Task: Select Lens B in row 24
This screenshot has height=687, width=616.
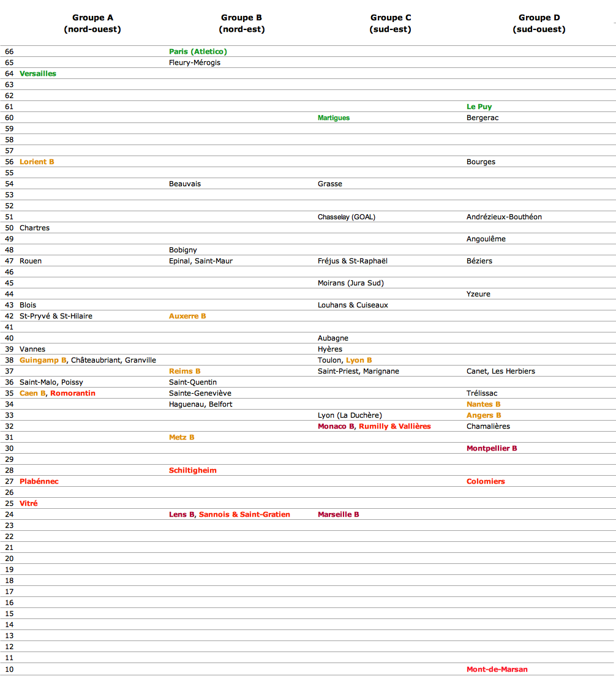Action: pyautogui.click(x=181, y=515)
